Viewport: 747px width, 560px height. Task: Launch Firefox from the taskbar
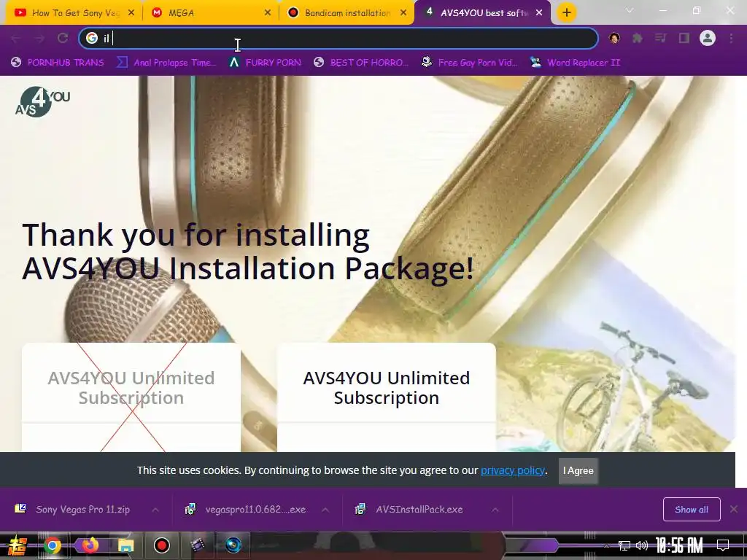89,545
